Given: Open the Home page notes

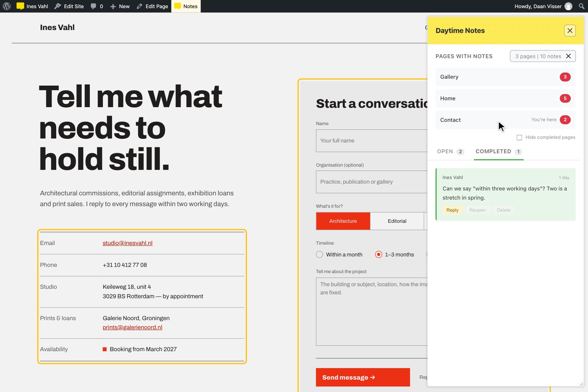Looking at the screenshot, I should pos(505,98).
